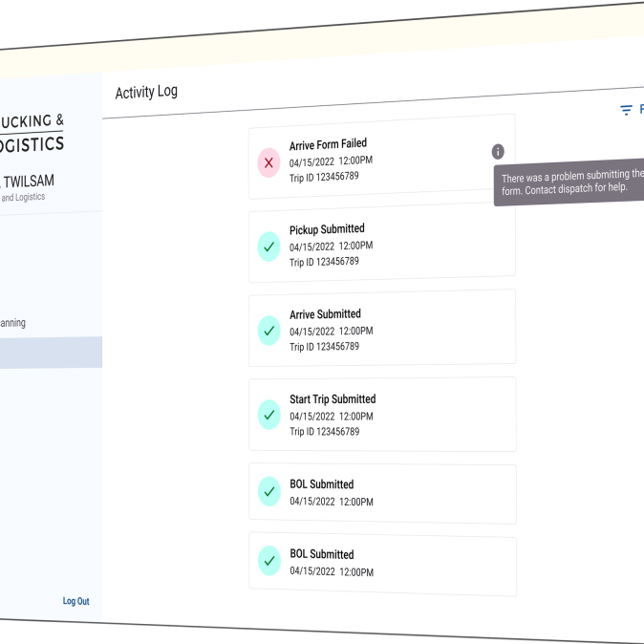Click the green checkmark beside Pickup Submitted
This screenshot has width=644, height=644.
268,247
